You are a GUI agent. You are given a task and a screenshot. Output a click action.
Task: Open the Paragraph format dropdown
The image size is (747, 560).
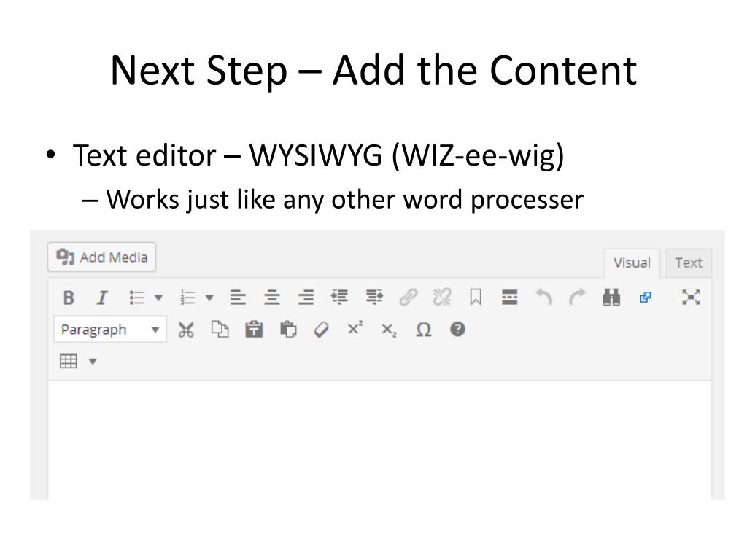(110, 330)
